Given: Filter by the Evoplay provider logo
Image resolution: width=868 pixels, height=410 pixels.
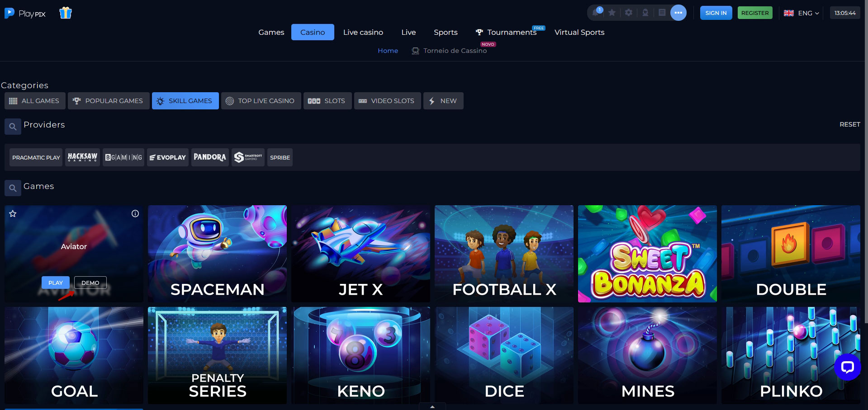Looking at the screenshot, I should tap(168, 157).
